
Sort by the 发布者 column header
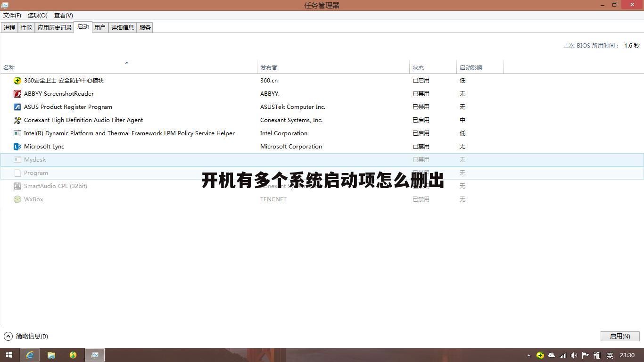(x=333, y=67)
